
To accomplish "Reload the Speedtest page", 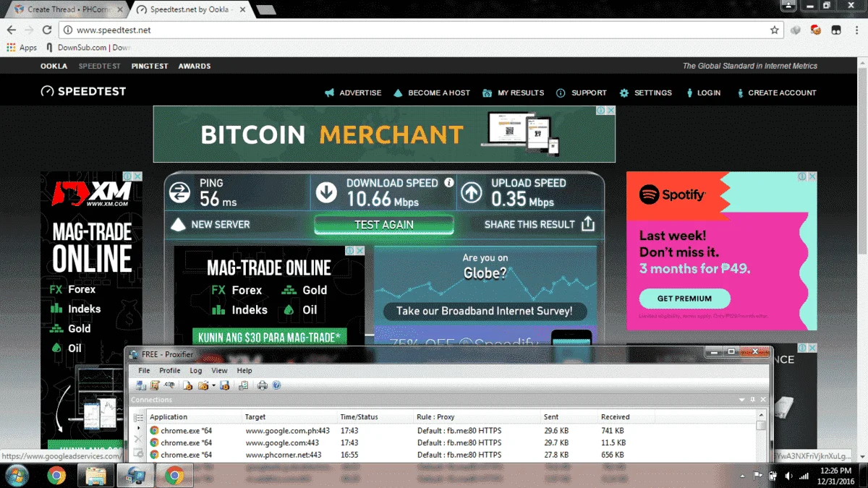I will (x=47, y=30).
